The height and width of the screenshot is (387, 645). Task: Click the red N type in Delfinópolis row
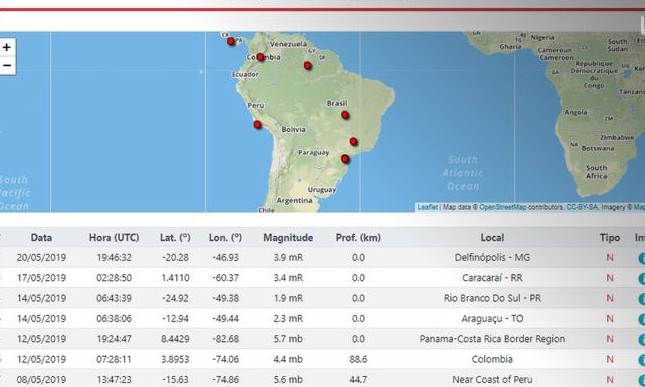point(610,257)
